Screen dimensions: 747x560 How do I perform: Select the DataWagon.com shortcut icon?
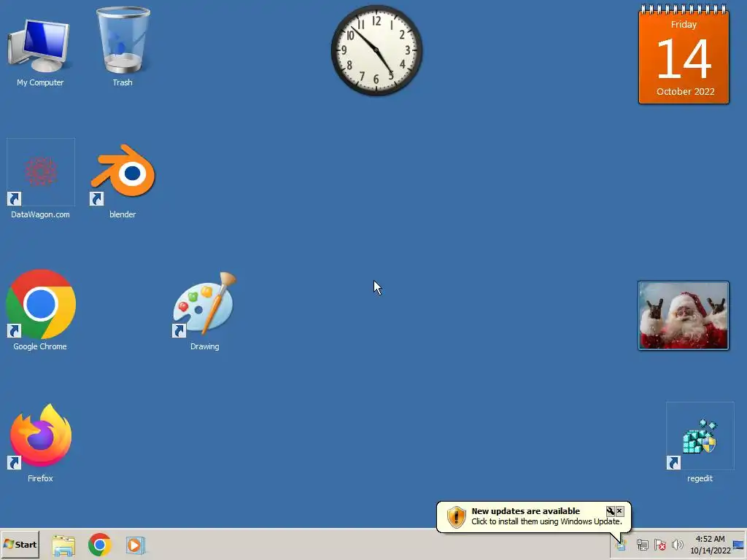[41, 172]
